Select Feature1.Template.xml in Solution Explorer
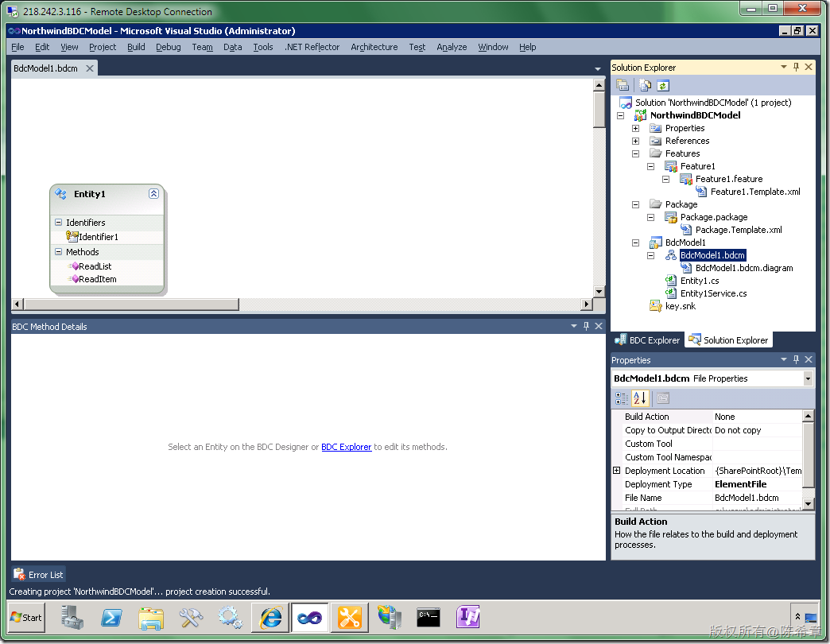Viewport: 830px width, 644px height. point(754,192)
